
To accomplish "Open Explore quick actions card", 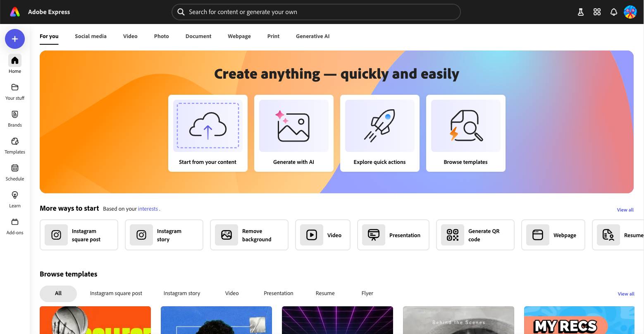I will [379, 133].
